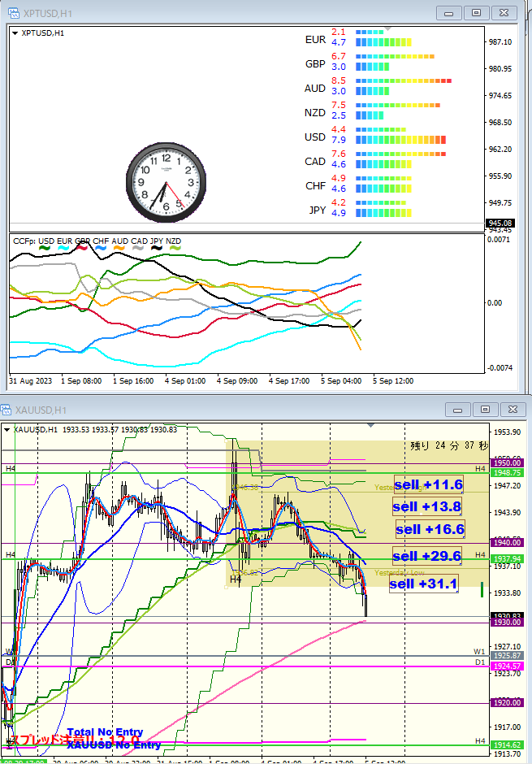Click the CHF currency strength label
The image size is (532, 764).
click(315, 185)
